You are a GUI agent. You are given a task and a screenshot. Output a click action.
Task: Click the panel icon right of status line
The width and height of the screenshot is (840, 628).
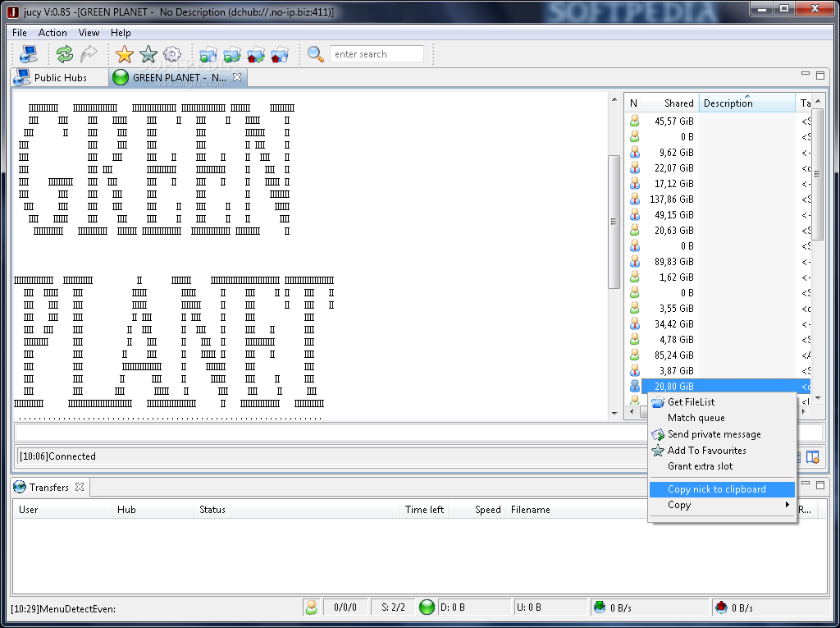coord(813,457)
